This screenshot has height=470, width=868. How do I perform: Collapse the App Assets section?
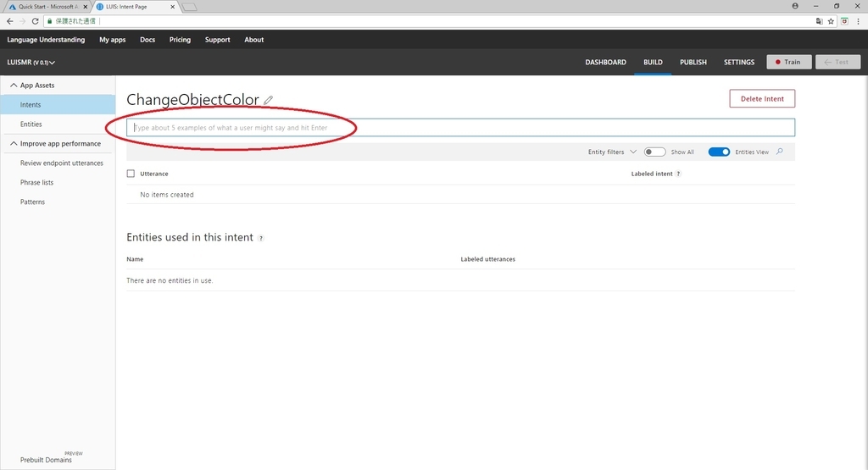tap(32, 86)
